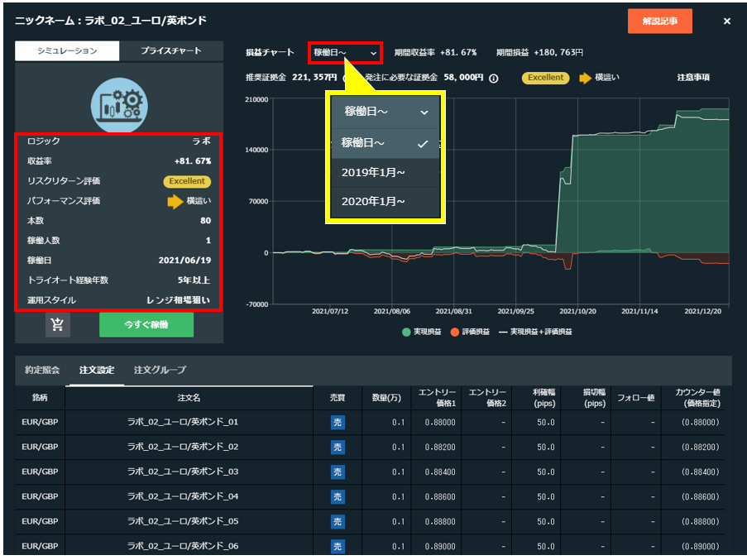Screen dimensions: 747x560
Task: Click the Excellent badge in chart header
Action: pos(545,78)
